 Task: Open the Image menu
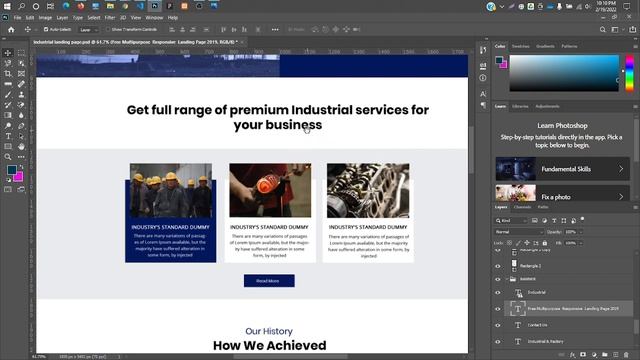[45, 18]
